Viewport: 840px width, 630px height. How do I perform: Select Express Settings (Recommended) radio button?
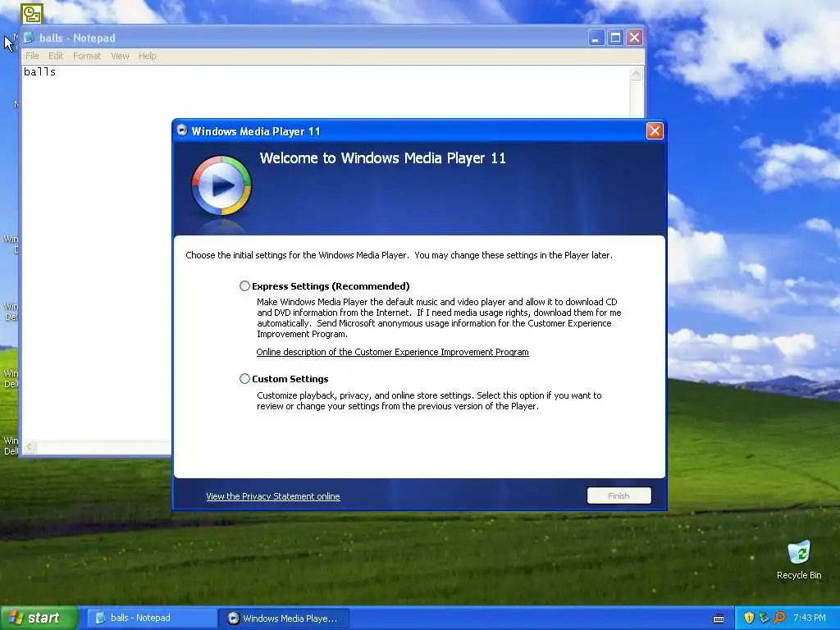click(x=244, y=286)
